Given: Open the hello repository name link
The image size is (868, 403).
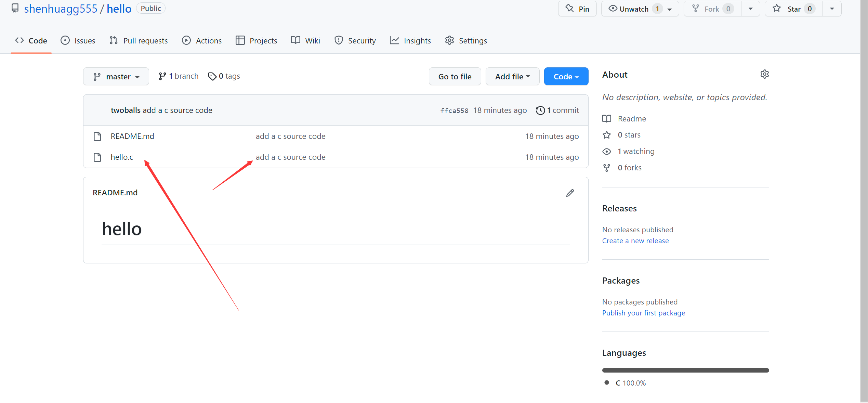Looking at the screenshot, I should (x=119, y=9).
